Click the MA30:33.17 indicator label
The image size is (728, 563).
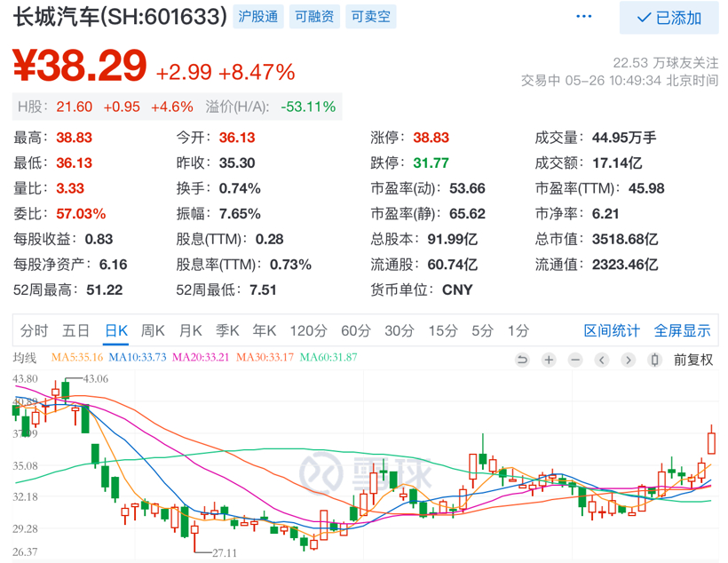(265, 357)
